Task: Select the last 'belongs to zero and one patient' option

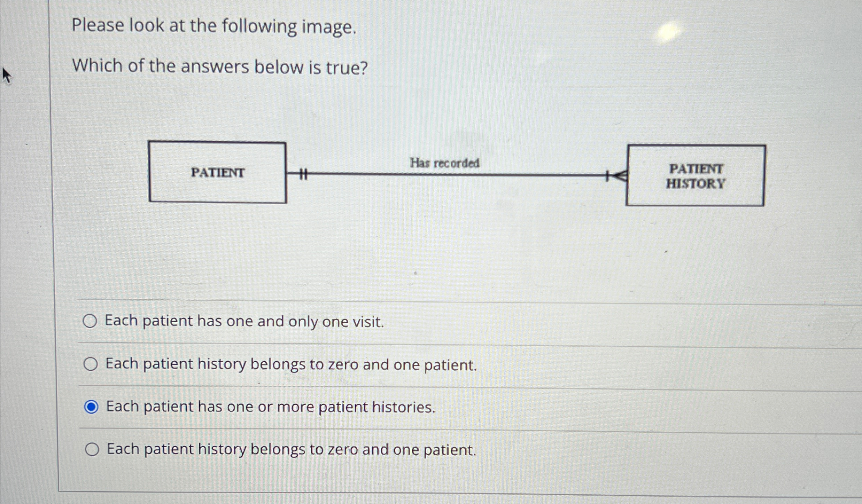Action: point(92,450)
